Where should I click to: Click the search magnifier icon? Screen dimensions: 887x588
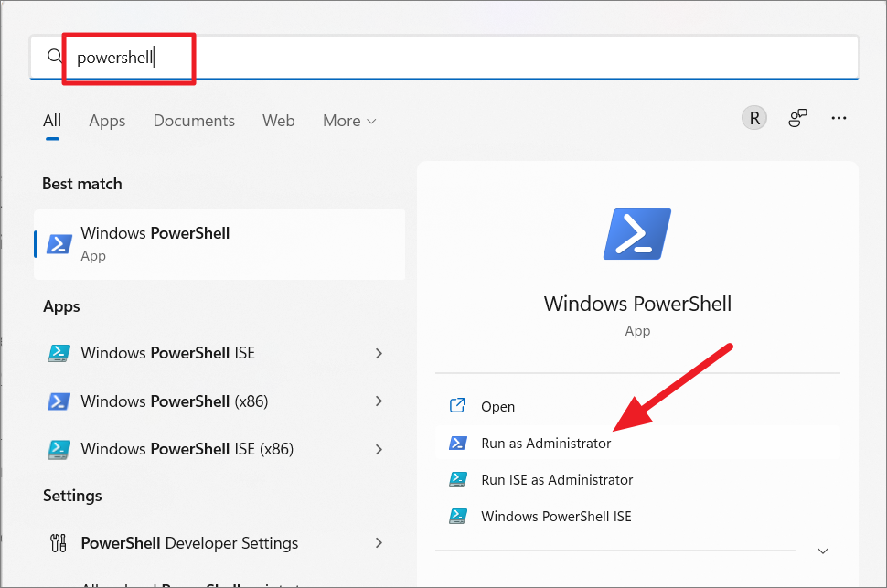[x=54, y=57]
